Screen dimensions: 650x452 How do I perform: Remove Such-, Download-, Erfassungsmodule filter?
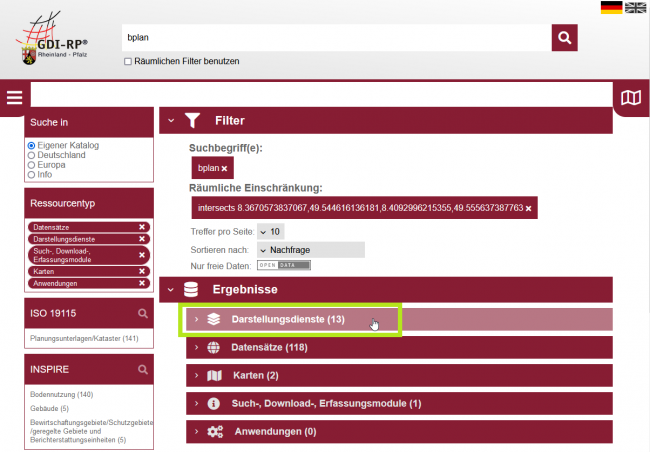[142, 255]
